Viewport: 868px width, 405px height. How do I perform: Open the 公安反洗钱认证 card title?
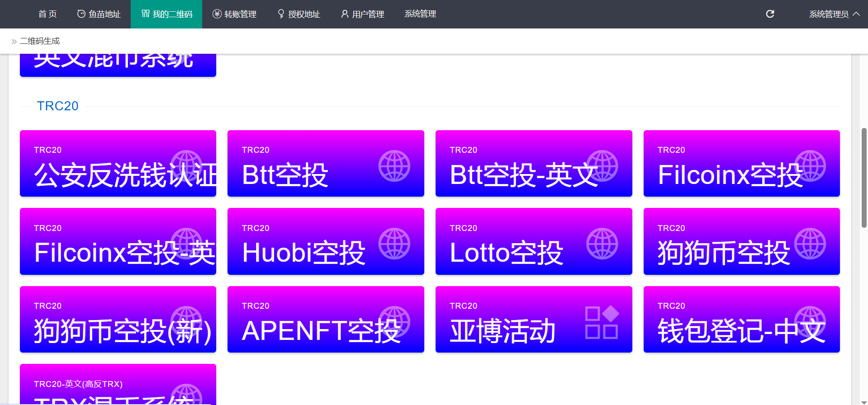coord(125,175)
